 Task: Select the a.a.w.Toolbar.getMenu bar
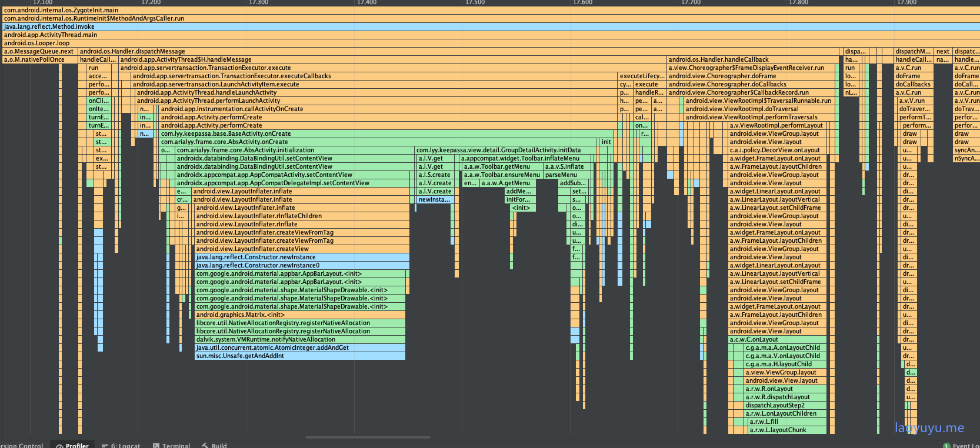(502, 166)
